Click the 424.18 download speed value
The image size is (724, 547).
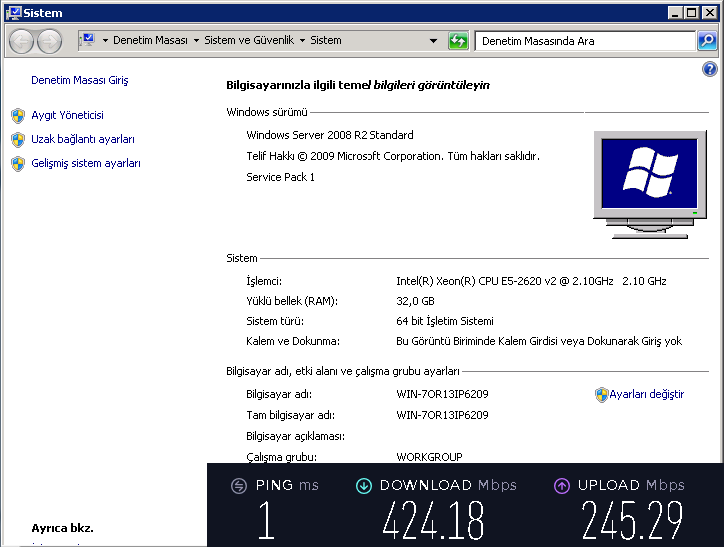pyautogui.click(x=433, y=521)
